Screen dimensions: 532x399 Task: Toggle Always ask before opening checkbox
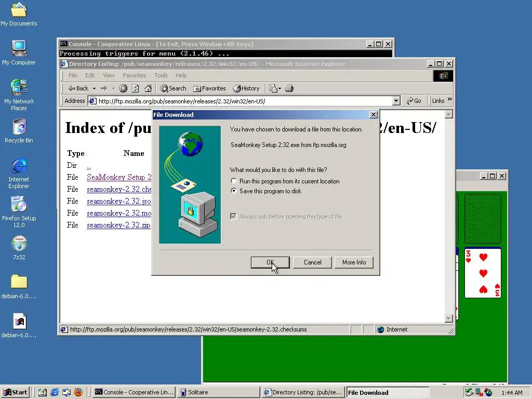coord(233,217)
